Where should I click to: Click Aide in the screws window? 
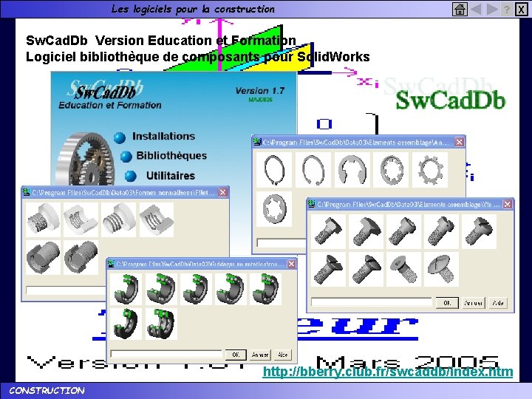point(498,303)
